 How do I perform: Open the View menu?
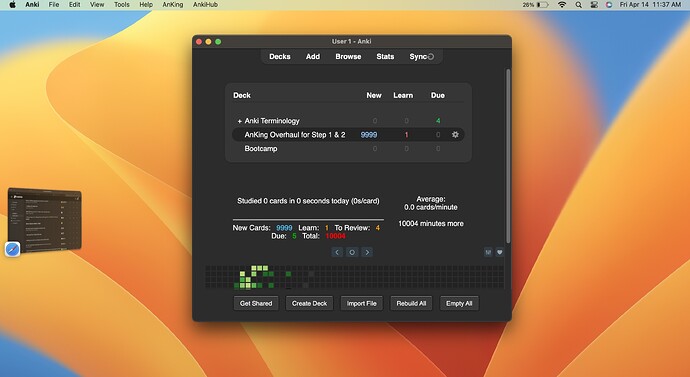(97, 5)
